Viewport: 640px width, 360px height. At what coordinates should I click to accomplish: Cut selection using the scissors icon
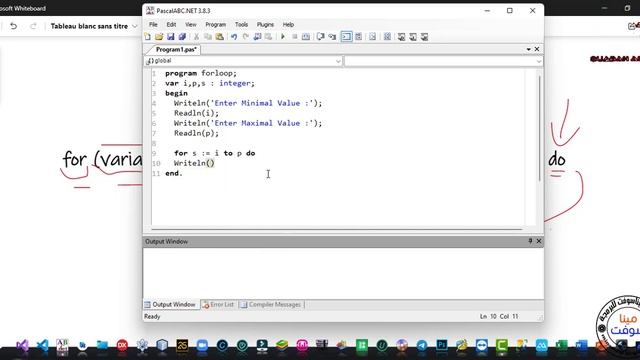196,37
